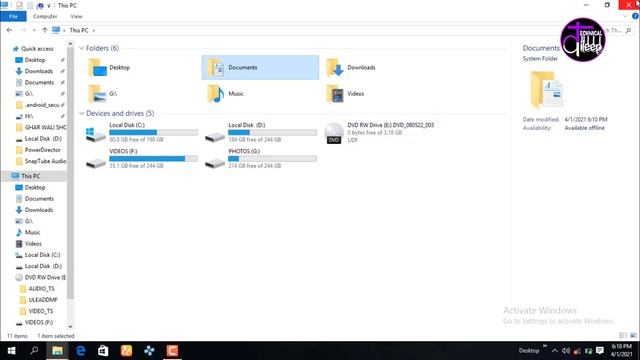Open the This PC breadcrumb dropdown arrow
640x360 pixels.
[93, 30]
